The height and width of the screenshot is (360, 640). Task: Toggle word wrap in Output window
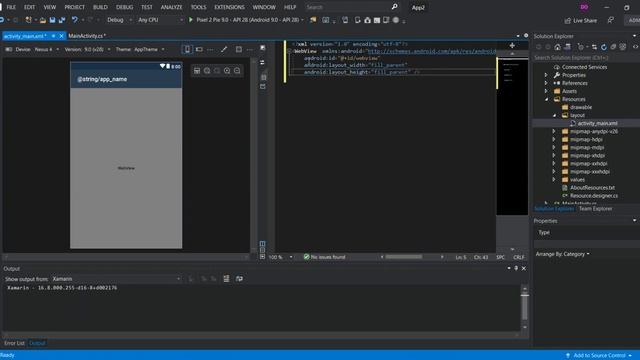click(239, 279)
